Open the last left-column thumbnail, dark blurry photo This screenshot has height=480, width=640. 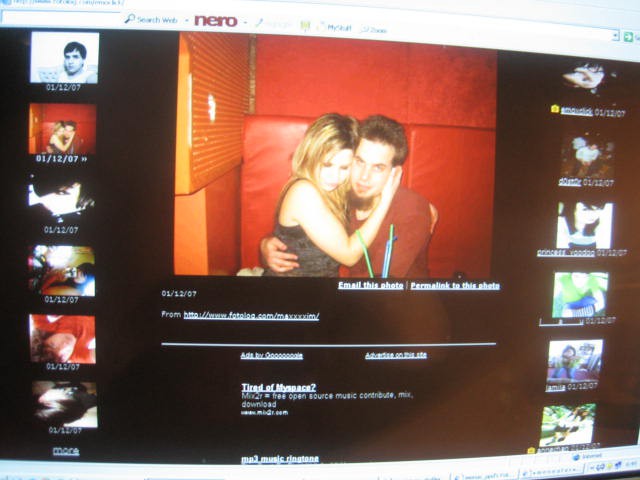tap(65, 404)
